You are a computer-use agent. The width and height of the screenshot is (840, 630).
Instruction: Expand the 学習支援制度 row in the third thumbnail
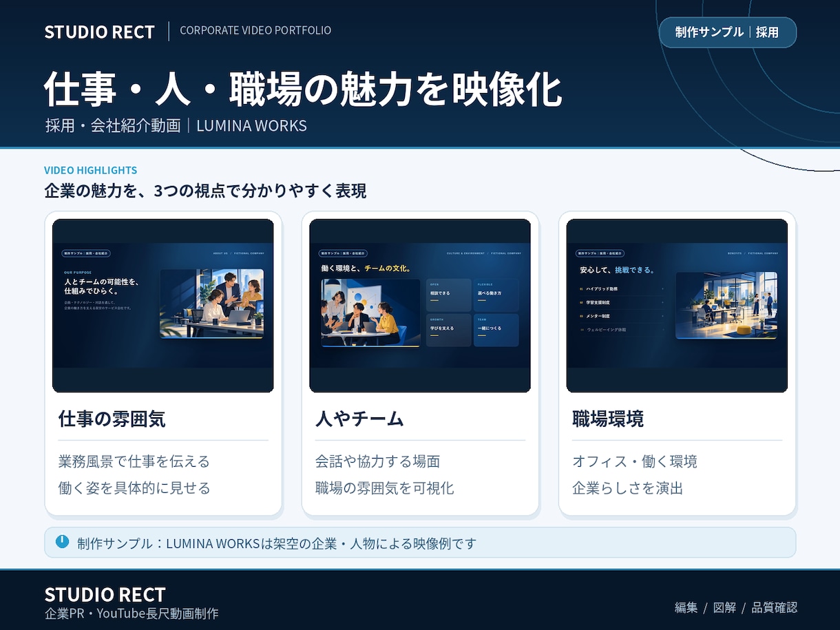pyautogui.click(x=622, y=302)
